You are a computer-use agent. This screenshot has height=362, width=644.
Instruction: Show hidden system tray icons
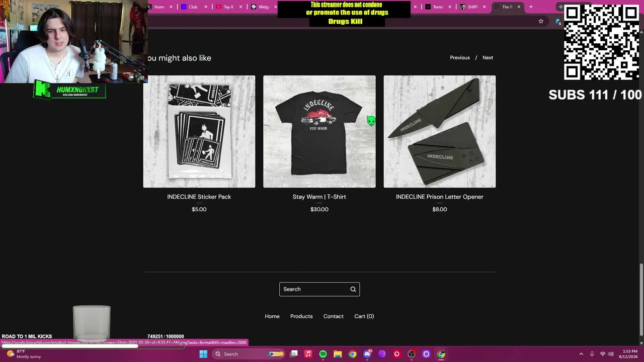581,354
